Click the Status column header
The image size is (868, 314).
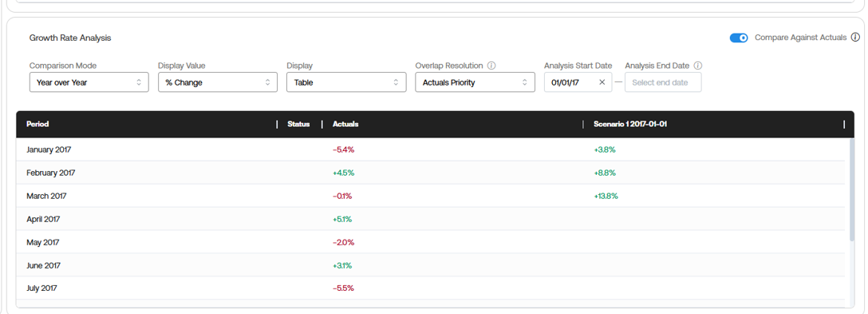click(298, 125)
